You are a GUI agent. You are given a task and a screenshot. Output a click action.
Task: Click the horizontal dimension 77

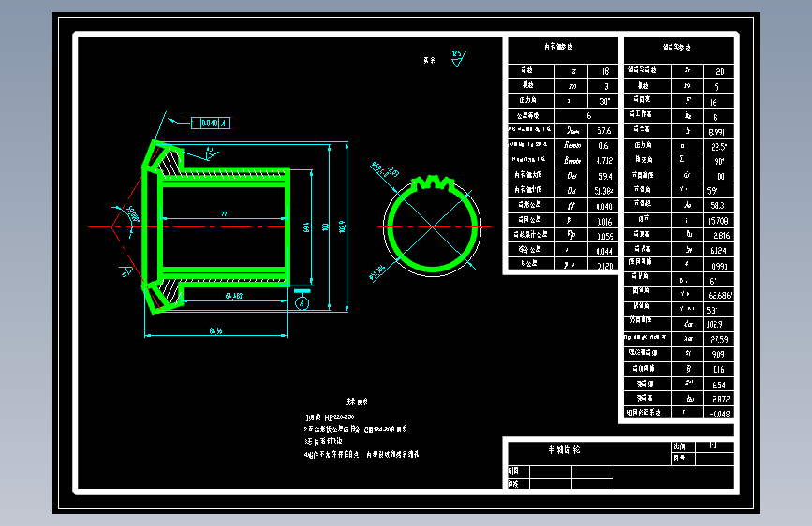pyautogui.click(x=224, y=213)
